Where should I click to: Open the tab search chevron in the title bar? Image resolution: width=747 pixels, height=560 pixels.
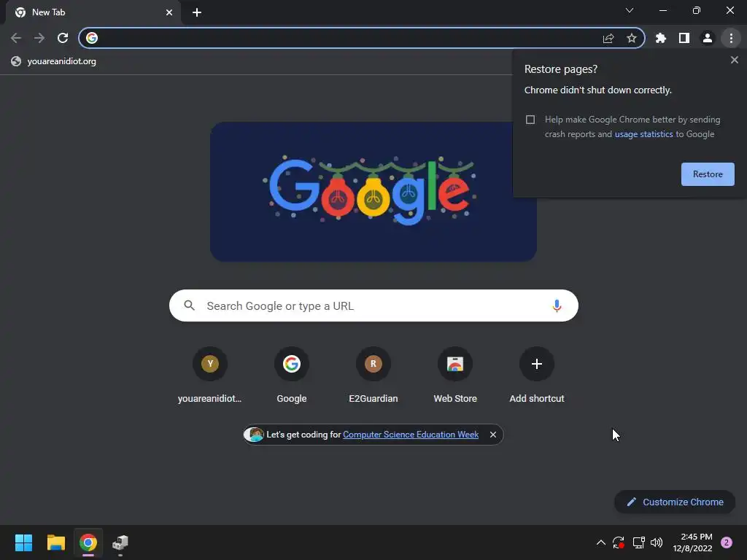pos(630,10)
